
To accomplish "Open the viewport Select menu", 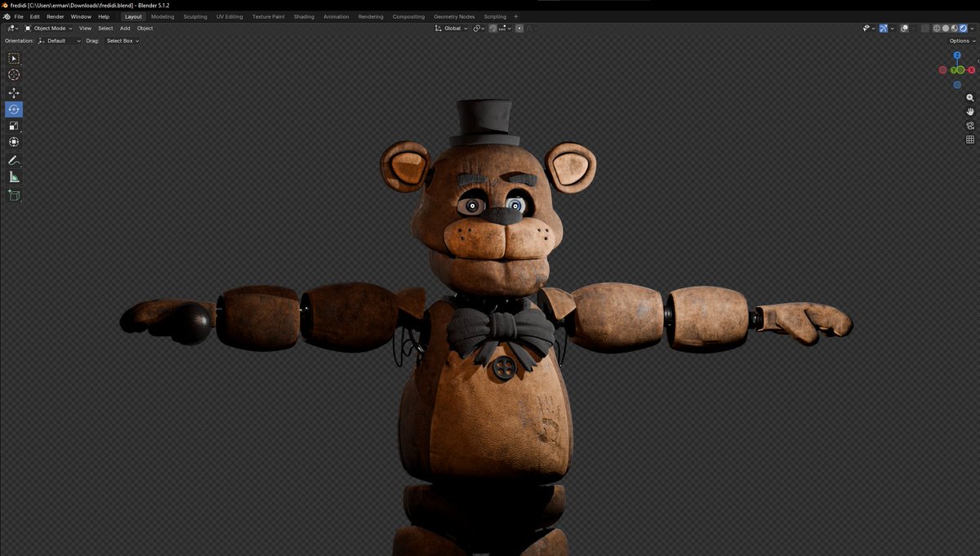I will 105,29.
